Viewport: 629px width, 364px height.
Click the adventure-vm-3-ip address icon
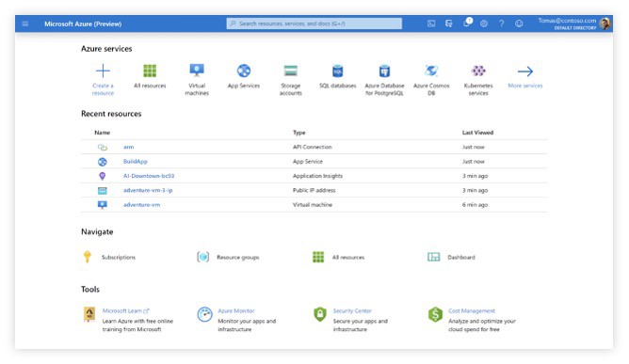[x=103, y=190]
